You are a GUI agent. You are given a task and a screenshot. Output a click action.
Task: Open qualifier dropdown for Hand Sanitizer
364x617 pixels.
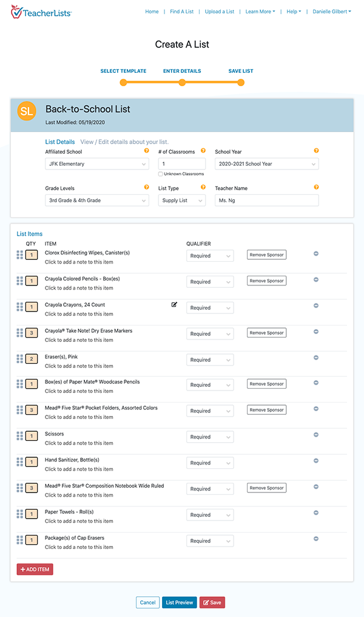point(210,463)
